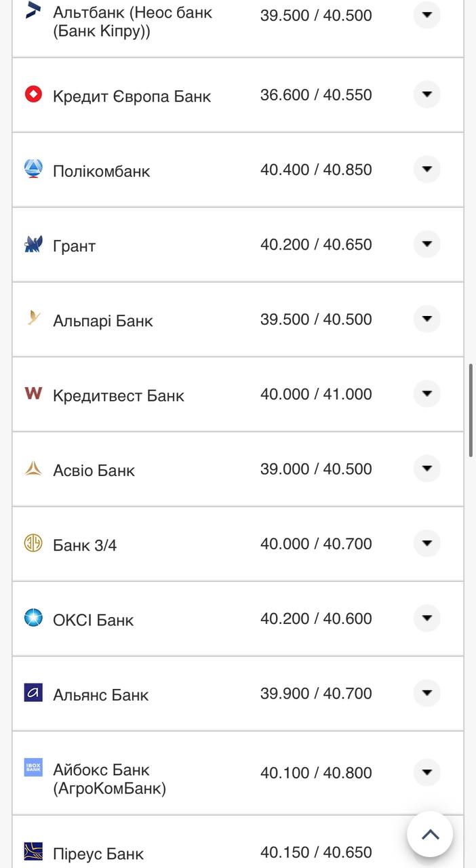Click the Кредитвест Банк W logo
Screen dimensions: 476x868
33,393
